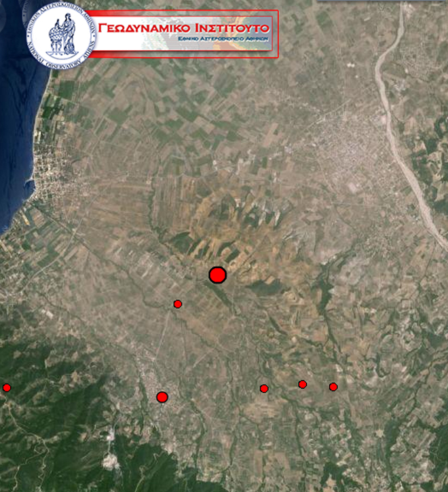Viewport: 448px width, 492px height.
Task: Select small red marker southwest of largest marker
Action: coord(178,304)
